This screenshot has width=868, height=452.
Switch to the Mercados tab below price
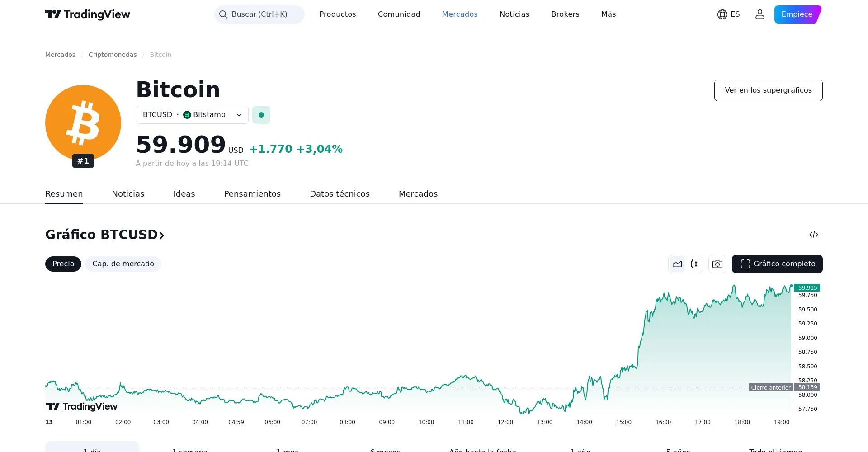[418, 194]
